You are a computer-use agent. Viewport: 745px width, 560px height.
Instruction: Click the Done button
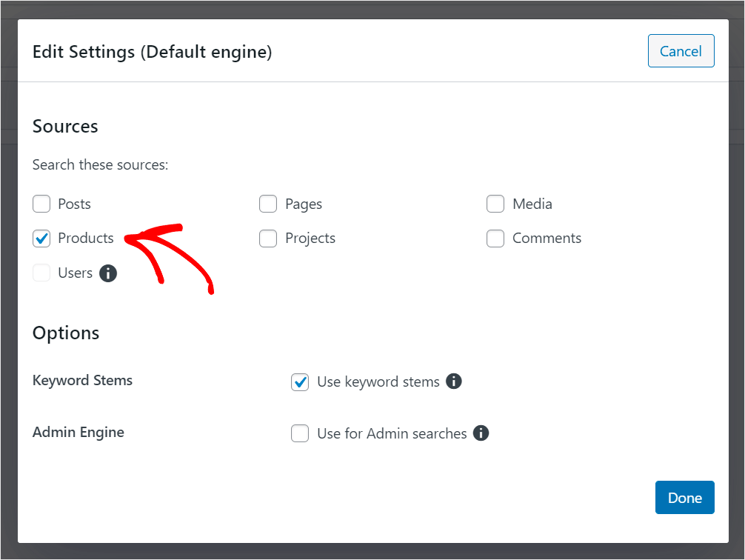point(685,498)
